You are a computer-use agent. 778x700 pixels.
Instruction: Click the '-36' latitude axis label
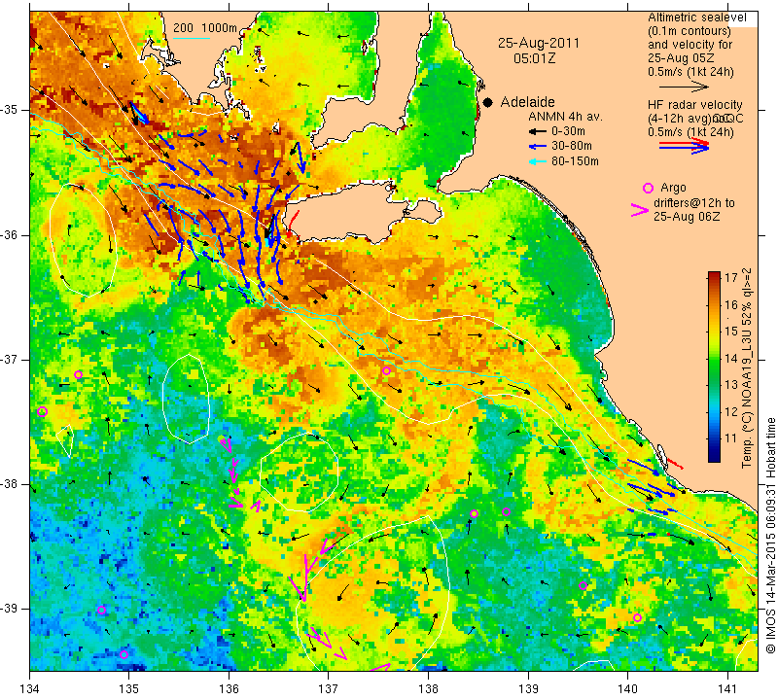(10, 234)
